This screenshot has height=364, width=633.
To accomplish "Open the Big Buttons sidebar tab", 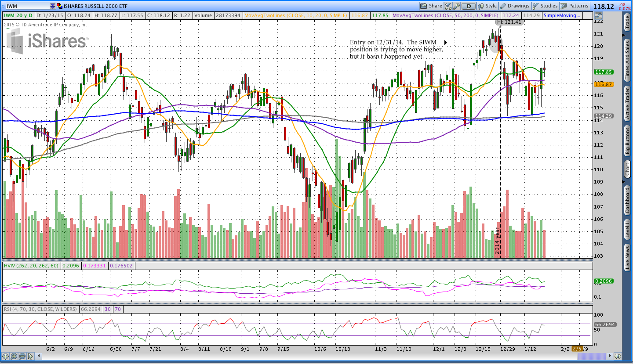I will click(x=627, y=141).
